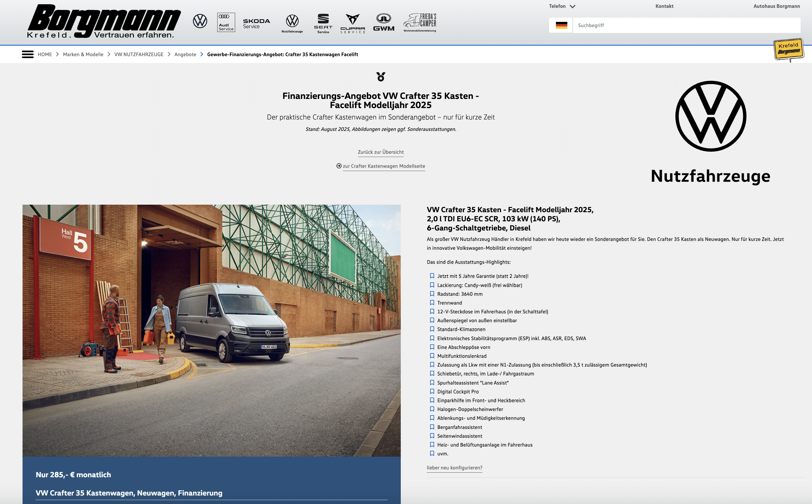
Task: Click bookmark icon beside Halogen-Doppelscheinwerfer
Action: point(432,409)
